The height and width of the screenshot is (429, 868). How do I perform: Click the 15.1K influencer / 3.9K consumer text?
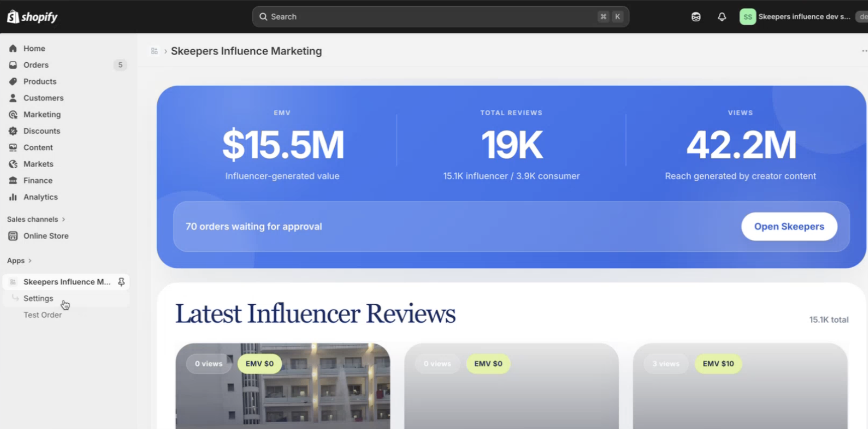(511, 176)
